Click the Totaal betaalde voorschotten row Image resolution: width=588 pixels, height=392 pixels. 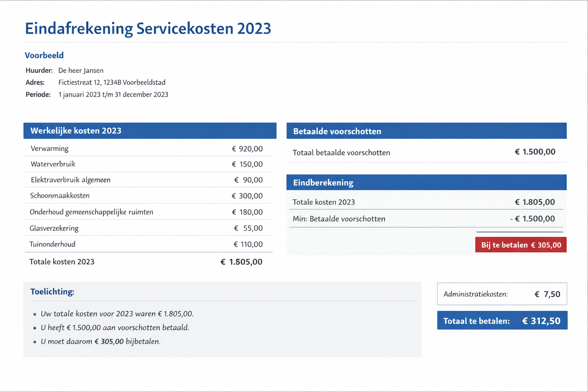point(426,152)
